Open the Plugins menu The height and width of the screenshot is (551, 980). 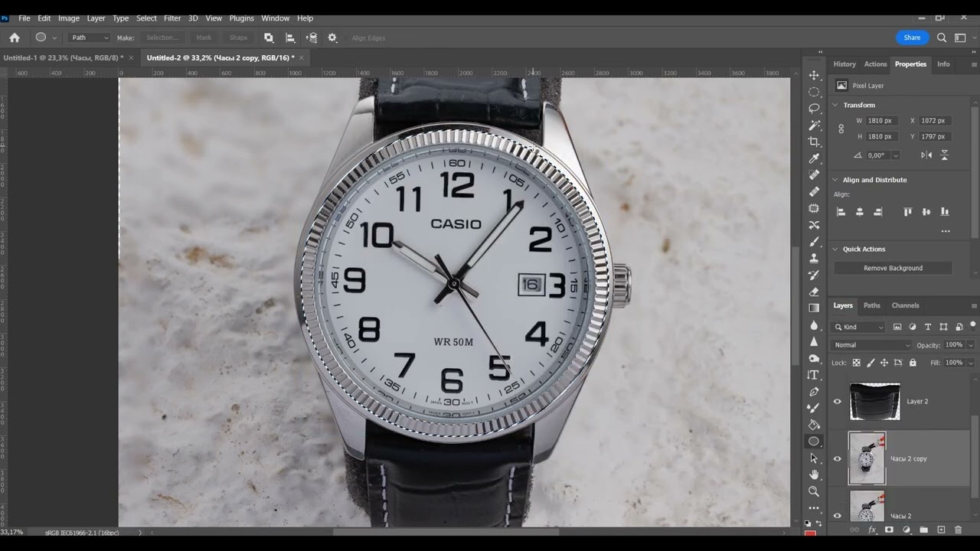[241, 18]
